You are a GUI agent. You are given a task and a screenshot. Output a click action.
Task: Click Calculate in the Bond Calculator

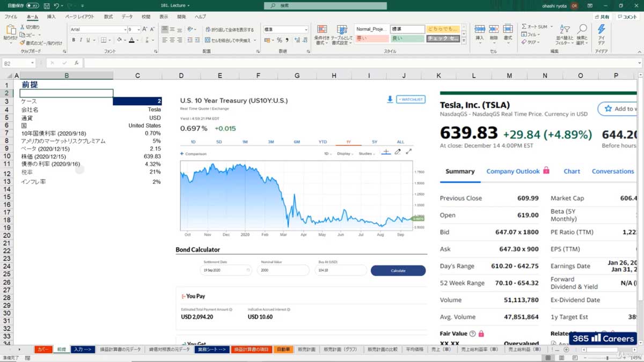click(x=398, y=271)
